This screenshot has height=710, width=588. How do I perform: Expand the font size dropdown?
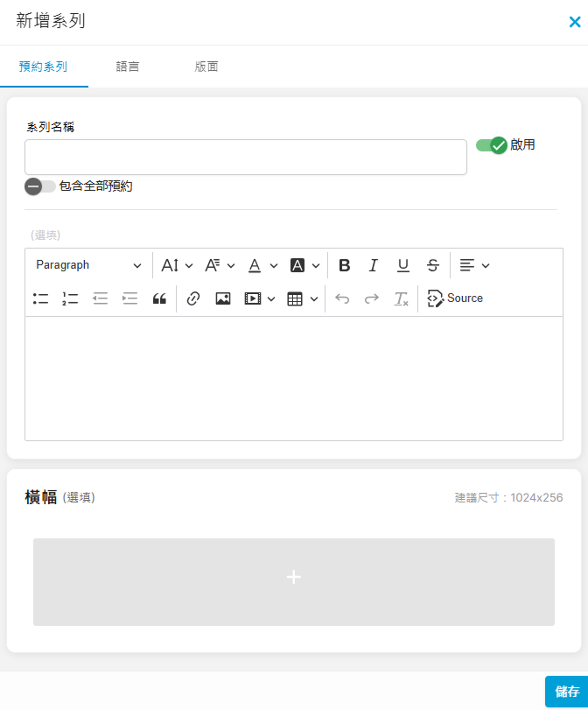click(x=177, y=266)
